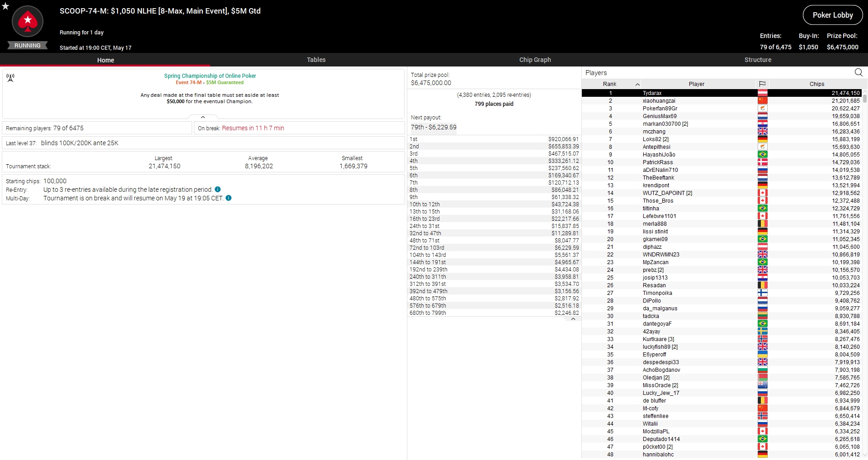Click flag icon beside Timonpoika
Viewport: 868px width, 460px height.
tap(763, 293)
